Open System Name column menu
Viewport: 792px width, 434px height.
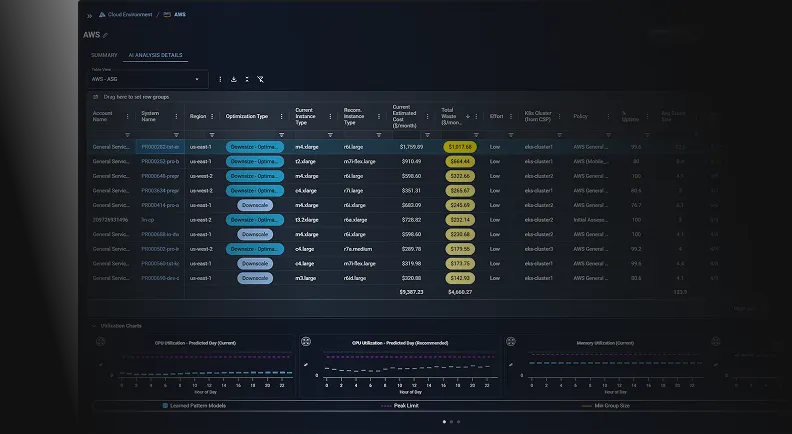(x=176, y=117)
